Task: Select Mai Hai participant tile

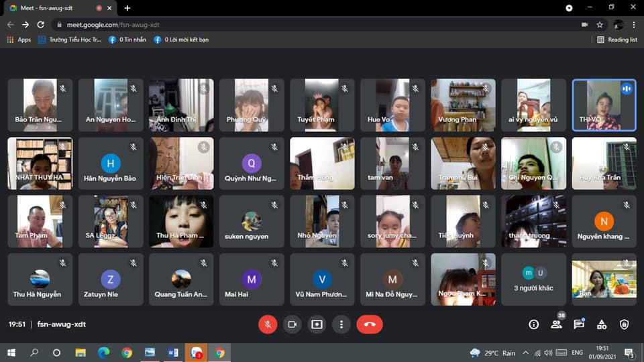Action: (252, 279)
